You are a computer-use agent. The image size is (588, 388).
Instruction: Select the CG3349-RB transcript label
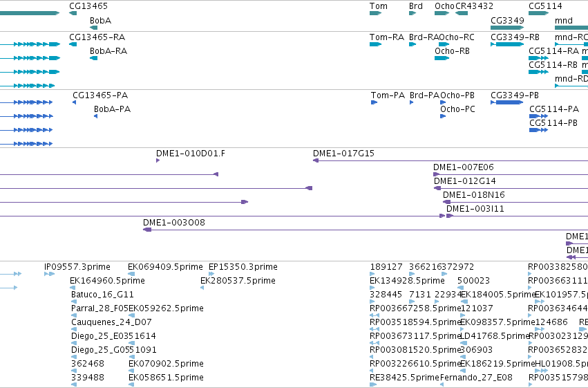515,37
